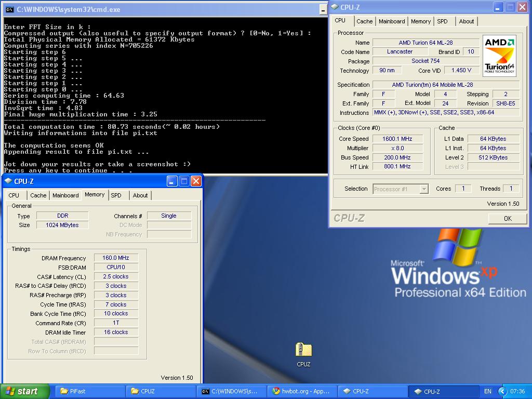Click the cmd.exe title bar icon

click(x=9, y=9)
